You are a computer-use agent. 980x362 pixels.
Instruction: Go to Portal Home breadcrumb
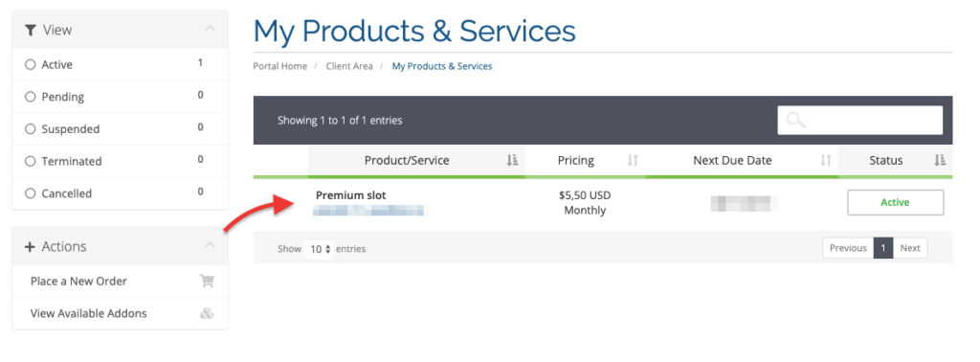point(280,66)
